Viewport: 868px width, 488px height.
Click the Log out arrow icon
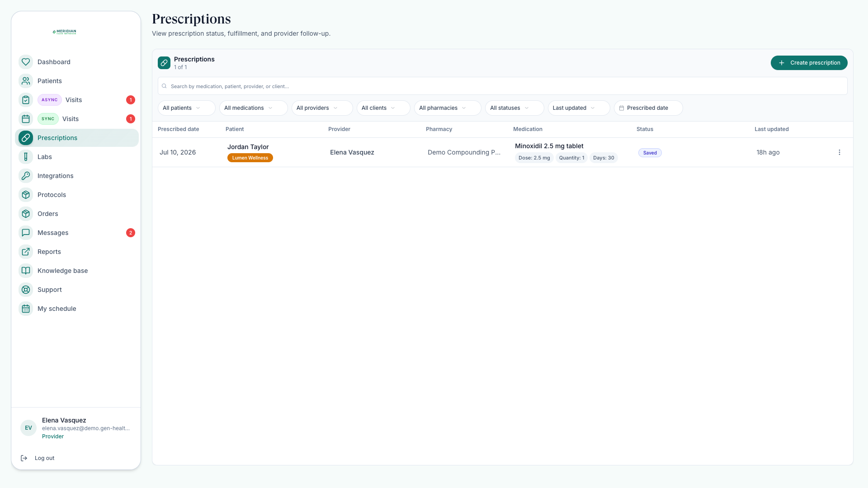coord(24,458)
